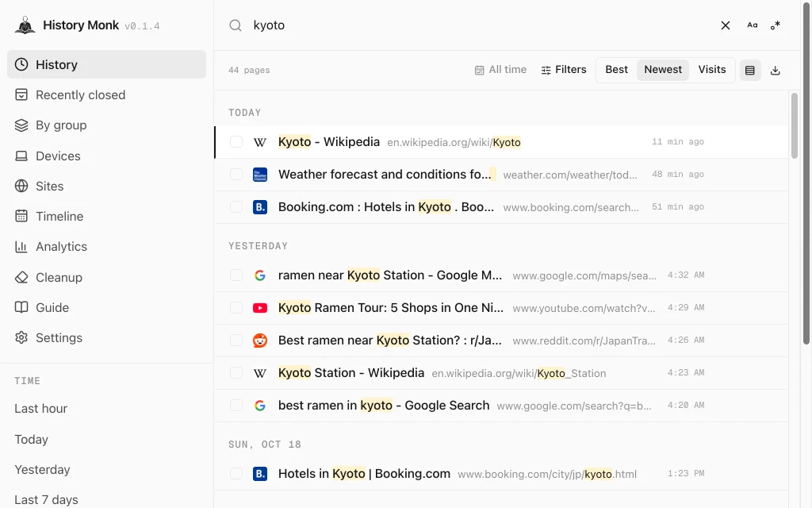Viewport: 812px width, 508px height.
Task: Sort results by Best
Action: pos(616,70)
